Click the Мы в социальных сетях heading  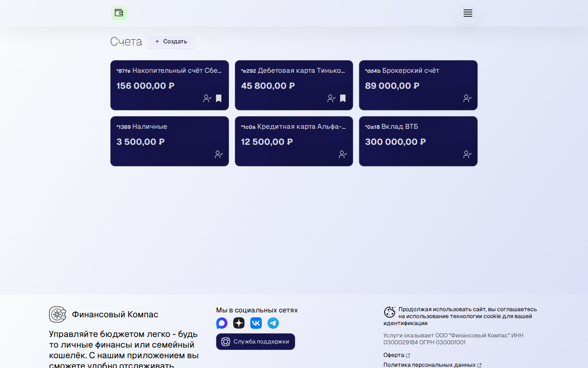point(257,310)
